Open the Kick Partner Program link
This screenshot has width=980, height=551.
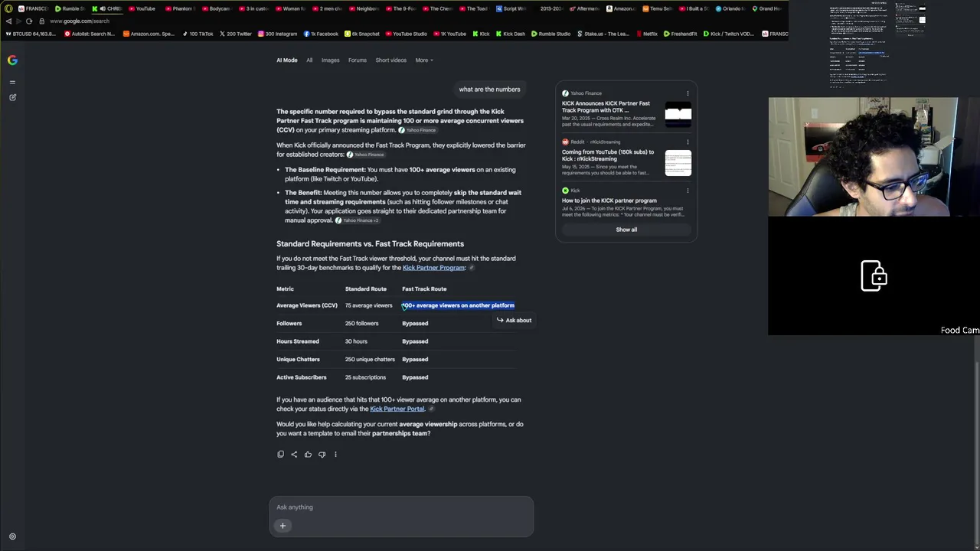coord(434,268)
